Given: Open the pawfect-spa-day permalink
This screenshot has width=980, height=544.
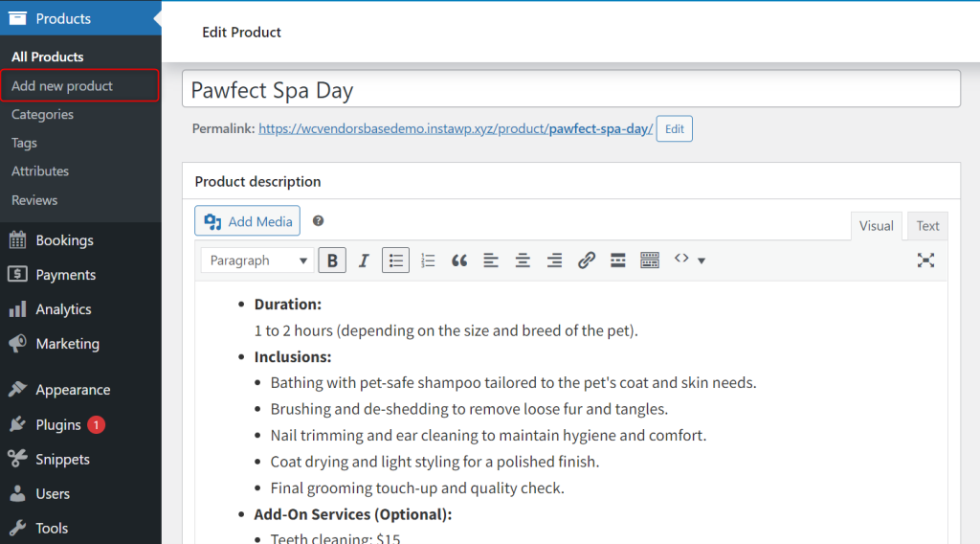Looking at the screenshot, I should click(456, 128).
